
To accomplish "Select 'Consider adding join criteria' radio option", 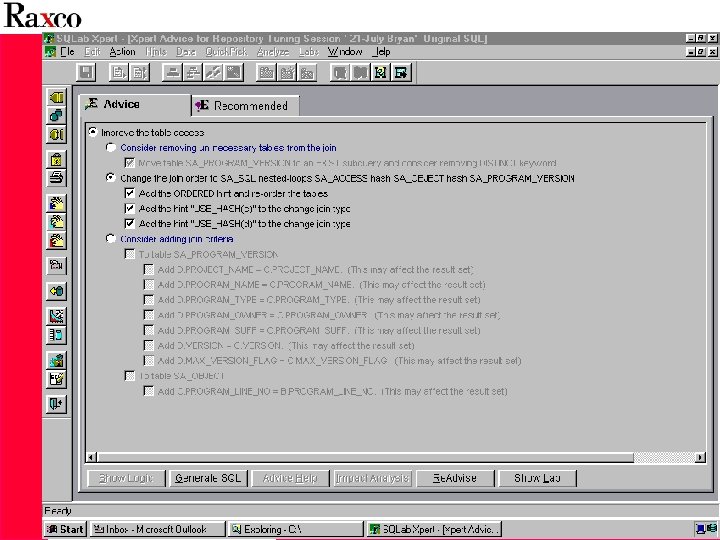I will [111, 238].
